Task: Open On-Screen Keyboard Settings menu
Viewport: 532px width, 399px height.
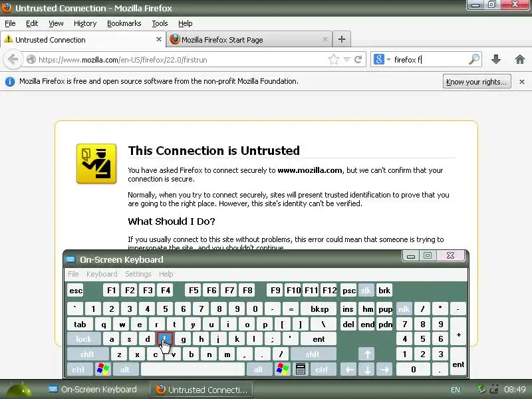Action: pyautogui.click(x=138, y=274)
